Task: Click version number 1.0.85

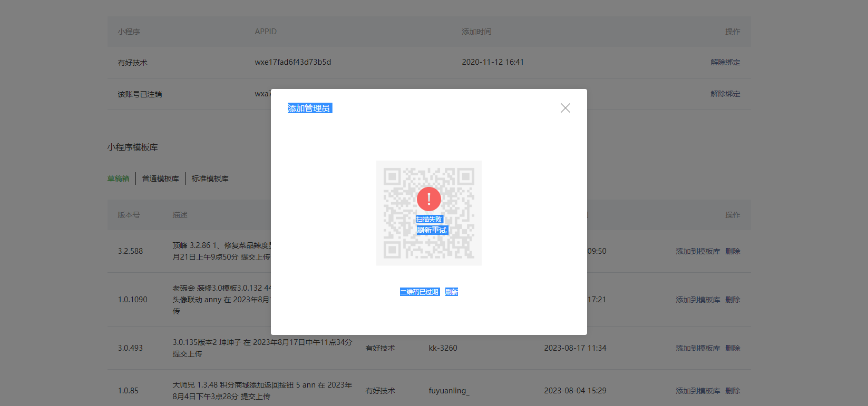Action: pyautogui.click(x=128, y=391)
